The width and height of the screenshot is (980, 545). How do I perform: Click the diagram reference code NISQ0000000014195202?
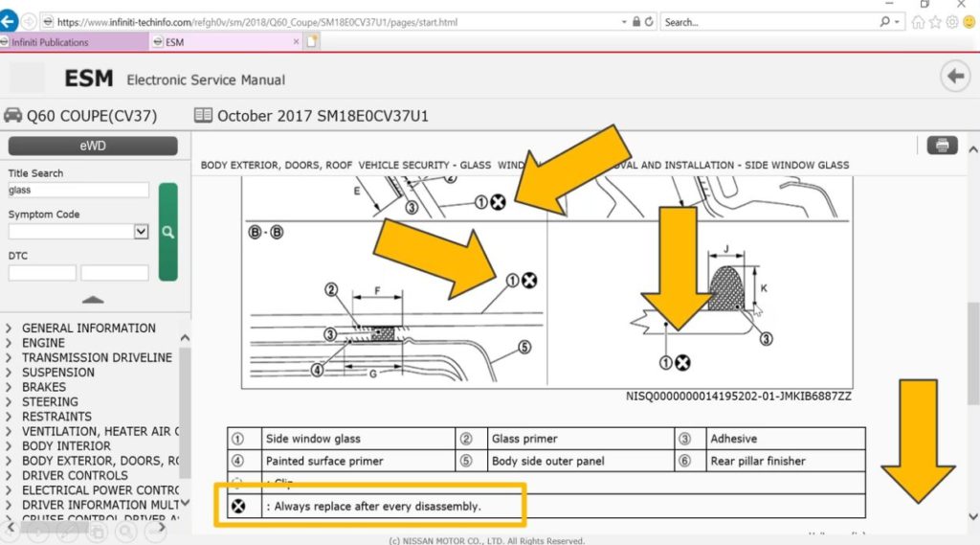point(739,397)
